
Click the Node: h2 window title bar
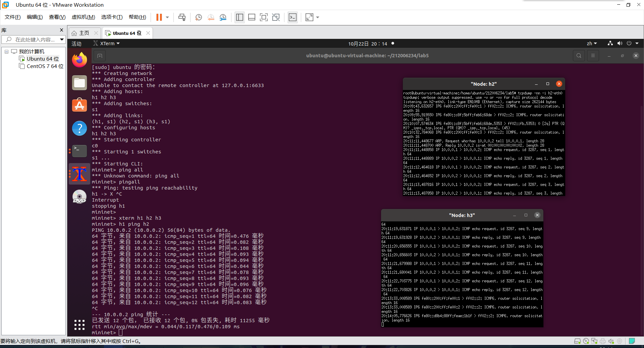(x=484, y=84)
